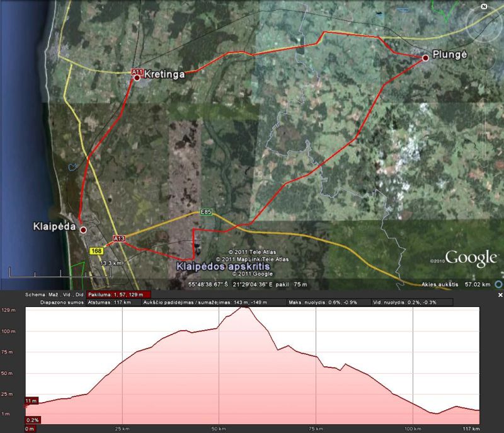Click the Plungė city label
This screenshot has width=504, height=433.
click(x=450, y=54)
